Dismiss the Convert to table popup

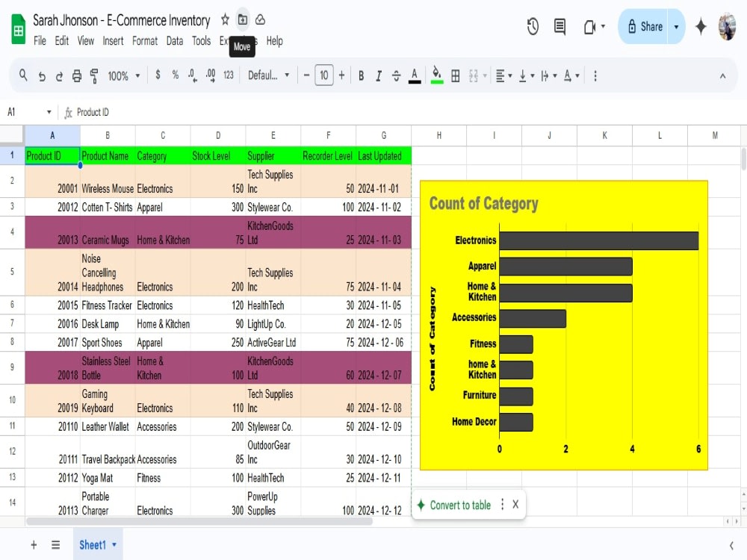515,504
